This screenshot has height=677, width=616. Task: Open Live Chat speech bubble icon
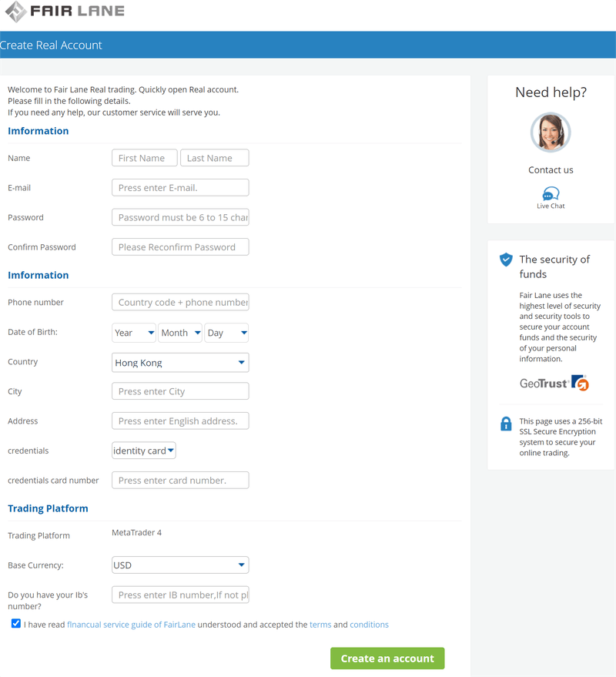(x=551, y=193)
